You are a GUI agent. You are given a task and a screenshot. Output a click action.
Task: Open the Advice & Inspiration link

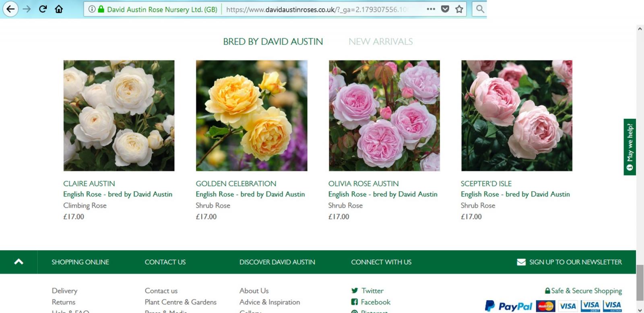(x=270, y=302)
